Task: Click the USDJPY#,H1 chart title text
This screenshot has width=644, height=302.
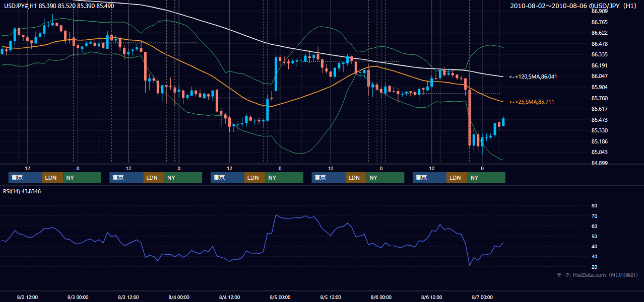Action: pyautogui.click(x=58, y=6)
